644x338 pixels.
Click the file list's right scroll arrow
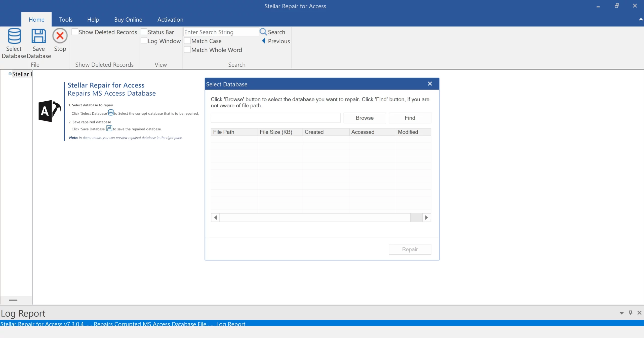(426, 218)
